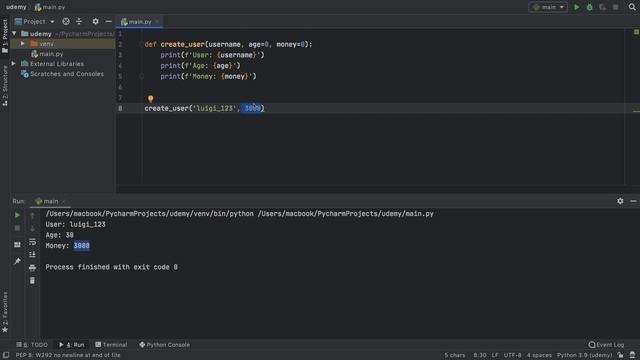Screen dimensions: 640x360
Task: Click the up-the-stack-trace arrow in Run panel
Action: click(x=32, y=215)
